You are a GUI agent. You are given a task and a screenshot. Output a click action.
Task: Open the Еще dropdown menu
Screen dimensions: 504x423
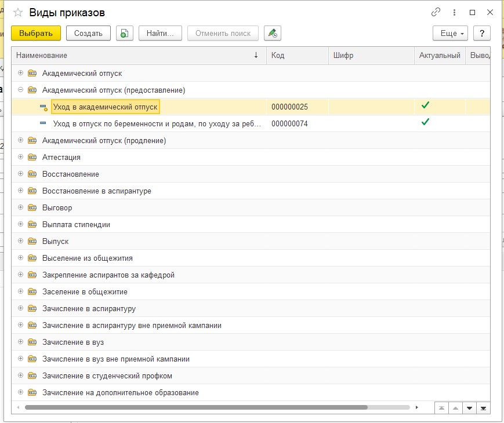[450, 33]
